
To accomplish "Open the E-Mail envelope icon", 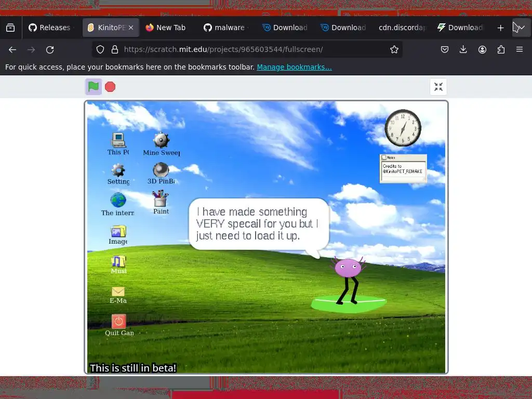I will (x=118, y=295).
